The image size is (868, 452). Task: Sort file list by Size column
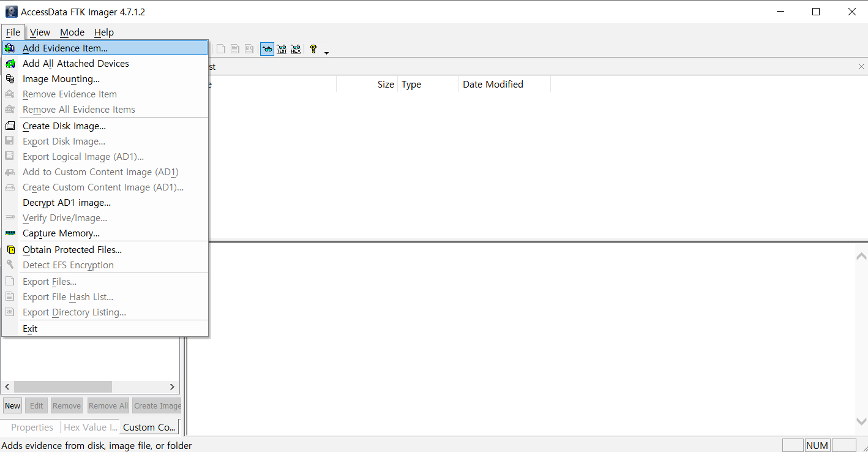[367, 85]
